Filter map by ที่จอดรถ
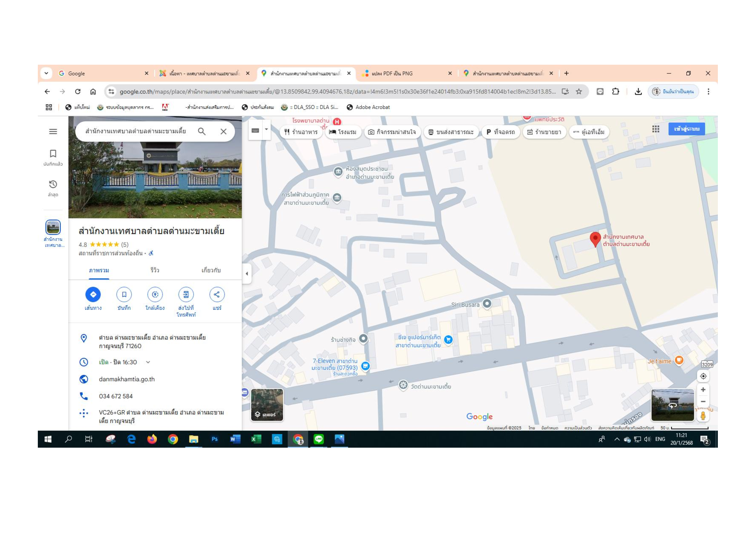The width and height of the screenshot is (756, 535). click(x=500, y=132)
